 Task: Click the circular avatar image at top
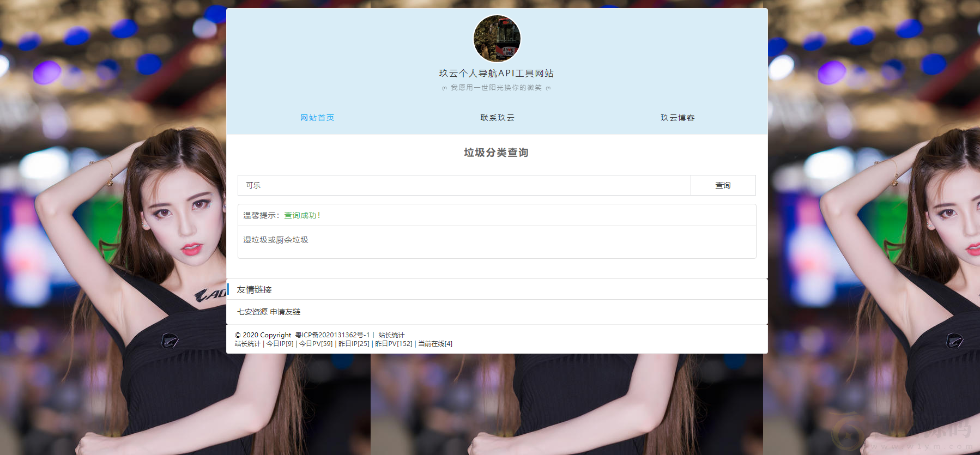[x=497, y=39]
